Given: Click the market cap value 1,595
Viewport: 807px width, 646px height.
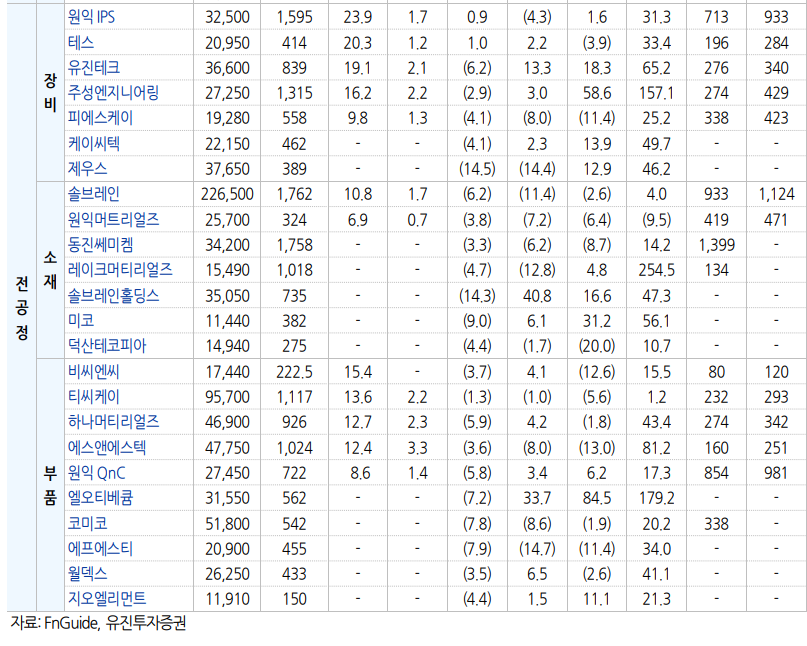Looking at the screenshot, I should pos(294,17).
